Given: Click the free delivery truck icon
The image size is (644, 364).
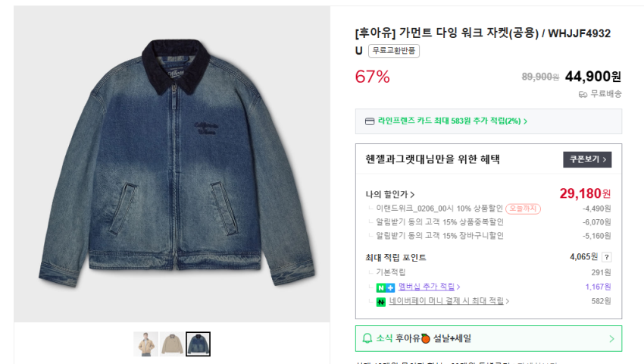Looking at the screenshot, I should click(x=583, y=94).
